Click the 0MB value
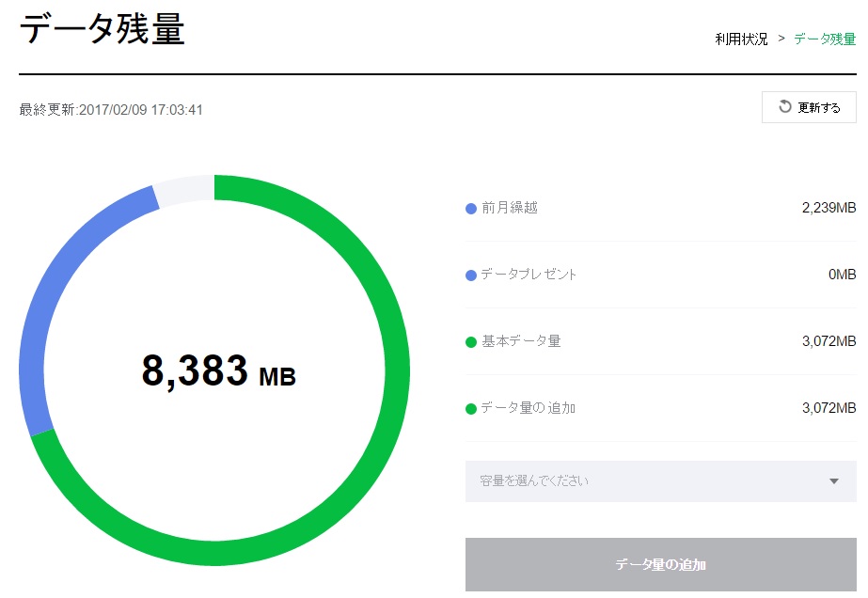 [x=842, y=275]
